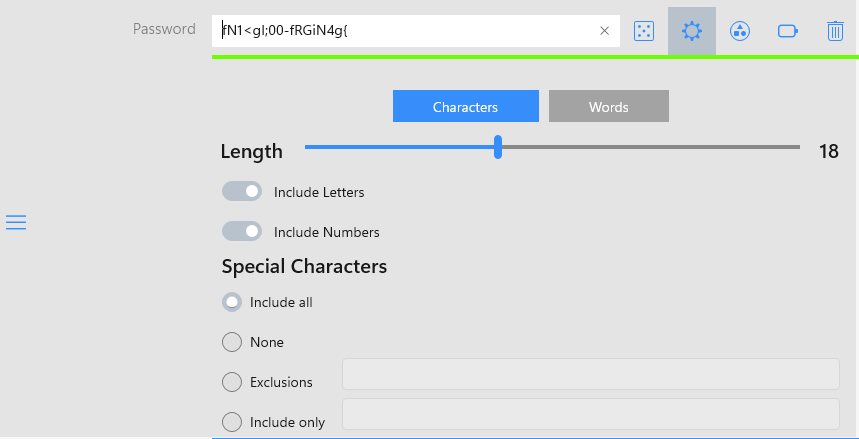859x439 pixels.
Task: Clear the password field with X
Action: tap(604, 31)
